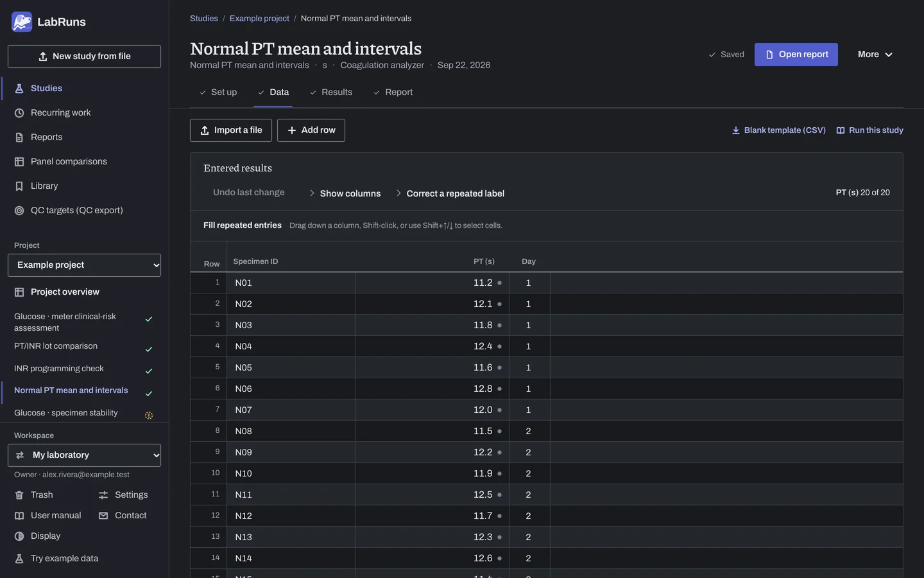Image resolution: width=924 pixels, height=578 pixels.
Task: Click the Project overview table icon
Action: pyautogui.click(x=19, y=292)
